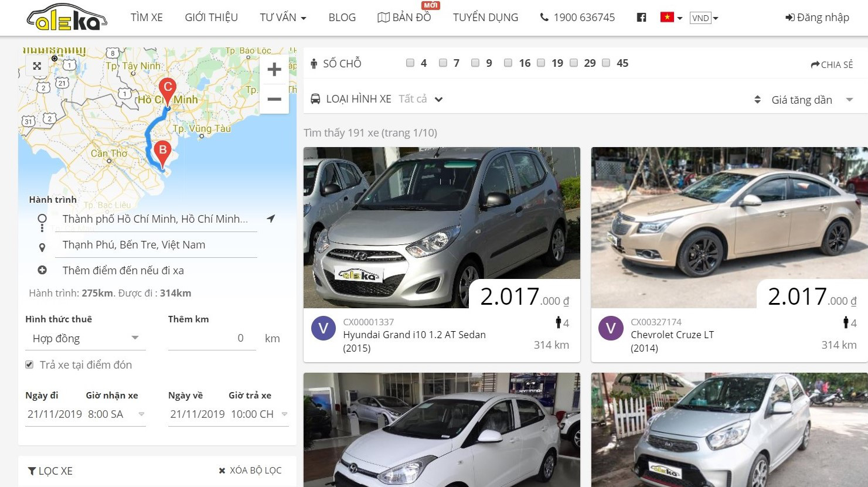This screenshot has width=868, height=487.
Task: Edit the pickup address Thành phố Hồ Chí Minh
Action: tap(155, 219)
